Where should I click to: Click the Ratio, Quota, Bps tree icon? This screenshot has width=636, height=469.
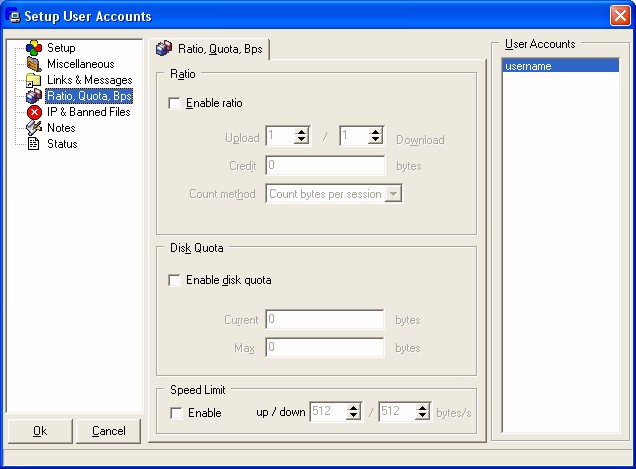(x=34, y=96)
